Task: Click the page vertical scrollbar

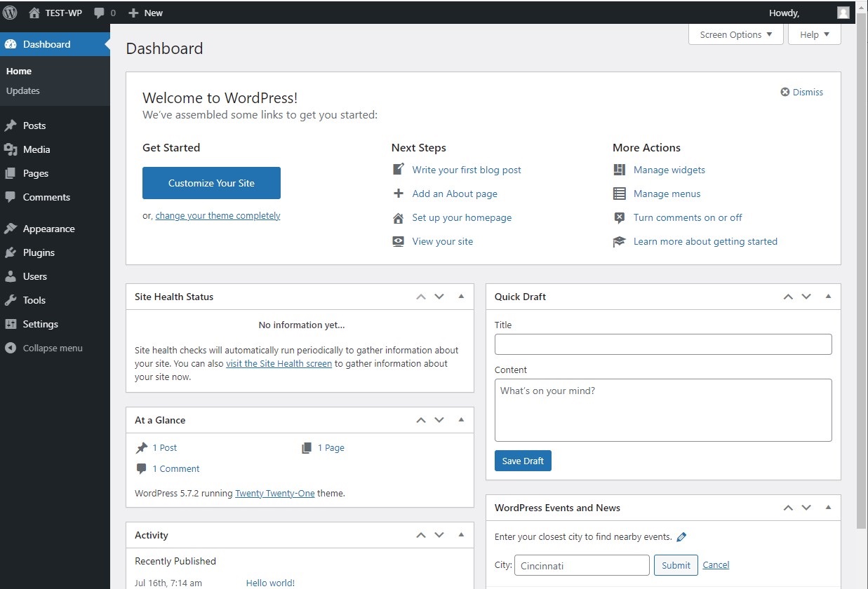Action: pyautogui.click(x=862, y=280)
